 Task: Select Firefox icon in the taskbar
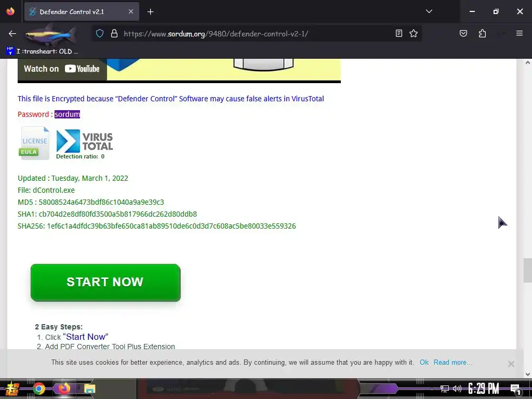point(64,389)
